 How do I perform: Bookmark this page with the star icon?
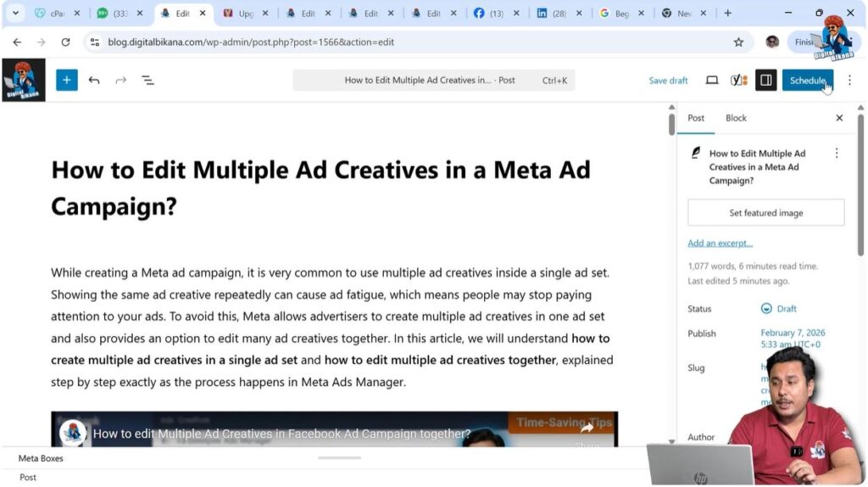click(x=738, y=42)
